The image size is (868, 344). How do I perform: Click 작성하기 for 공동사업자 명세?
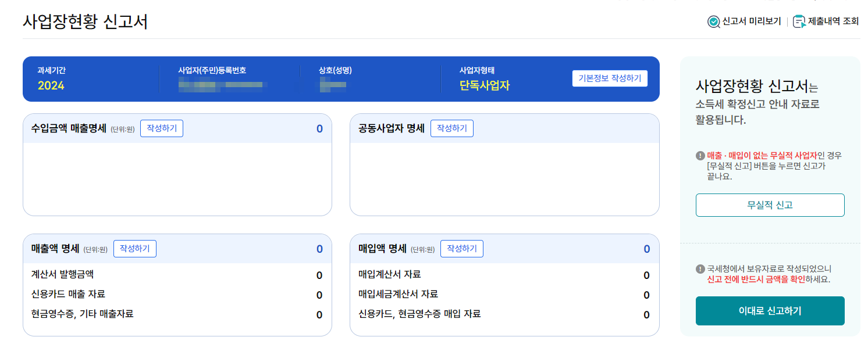click(452, 128)
